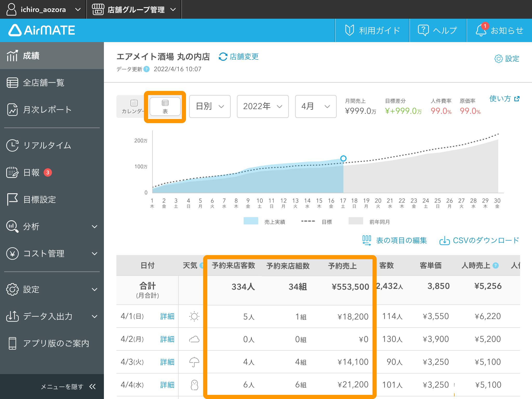Viewport: 532px width, 399px height.
Task: Expand the 設定 sidebar section
Action: click(x=52, y=289)
